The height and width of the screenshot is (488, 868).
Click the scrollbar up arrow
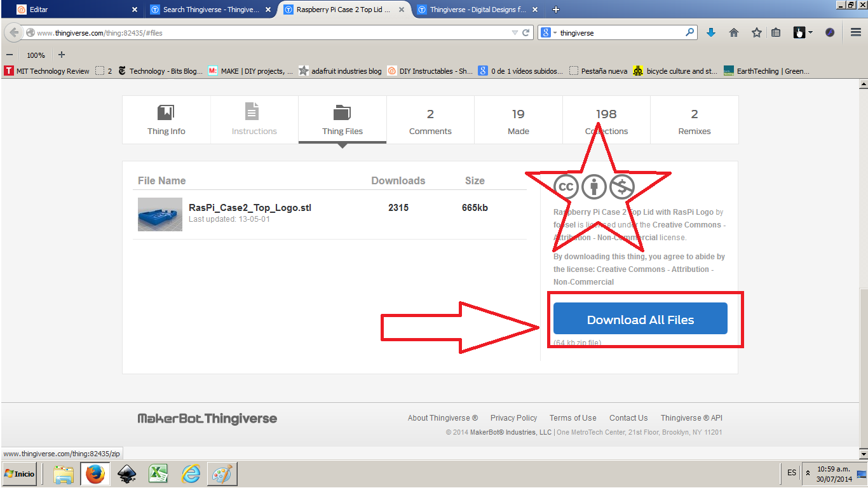(863, 84)
